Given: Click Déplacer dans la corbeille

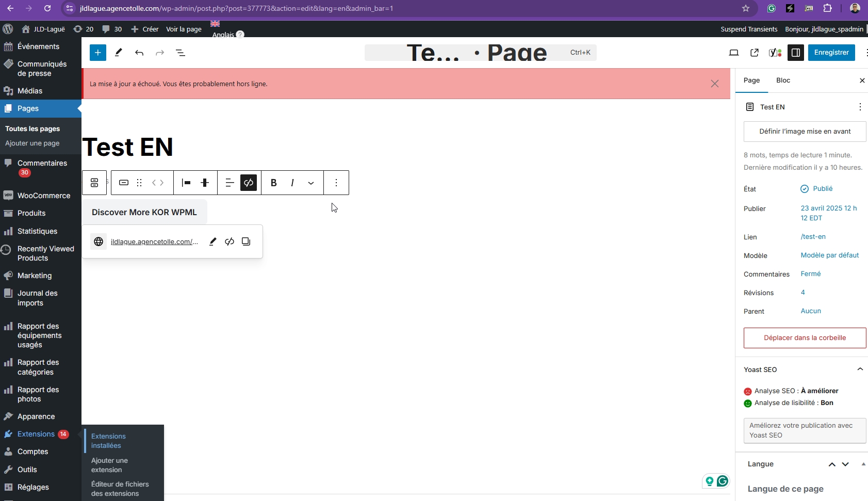Looking at the screenshot, I should pyautogui.click(x=805, y=338).
